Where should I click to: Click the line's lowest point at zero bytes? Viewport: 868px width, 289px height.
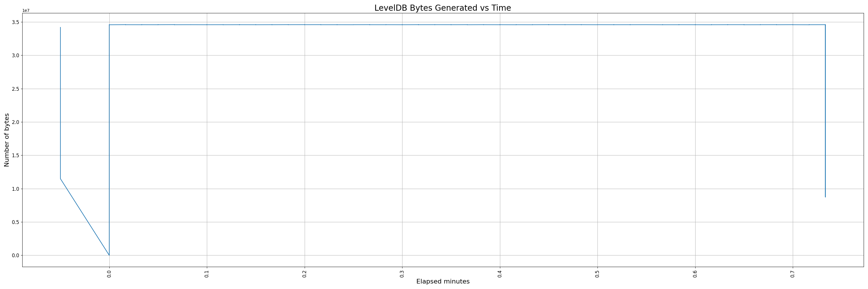coord(109,255)
